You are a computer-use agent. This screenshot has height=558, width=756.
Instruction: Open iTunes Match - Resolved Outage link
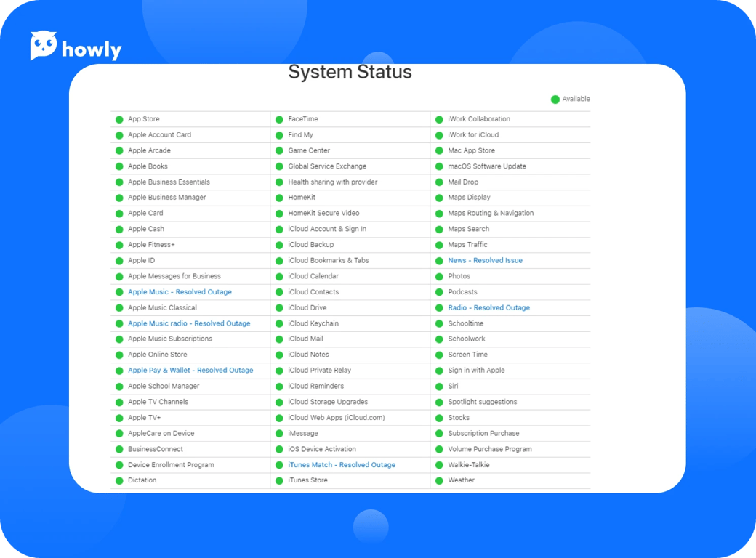[x=342, y=465]
